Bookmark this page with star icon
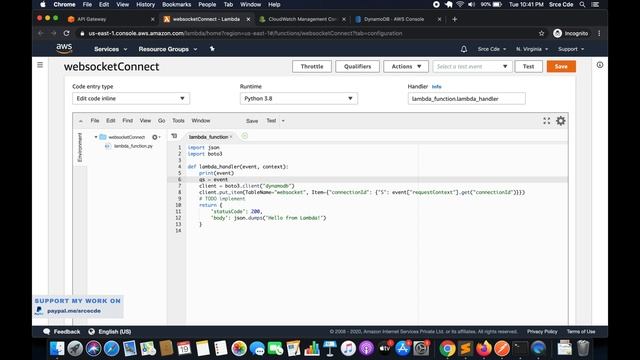Image resolution: width=640 pixels, height=360 pixels. coord(541,33)
